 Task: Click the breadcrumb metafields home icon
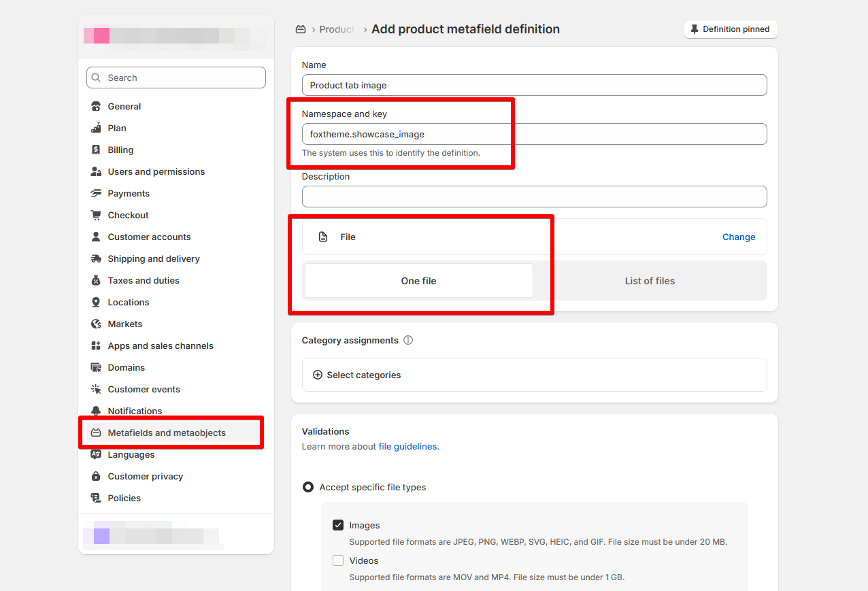pos(301,29)
